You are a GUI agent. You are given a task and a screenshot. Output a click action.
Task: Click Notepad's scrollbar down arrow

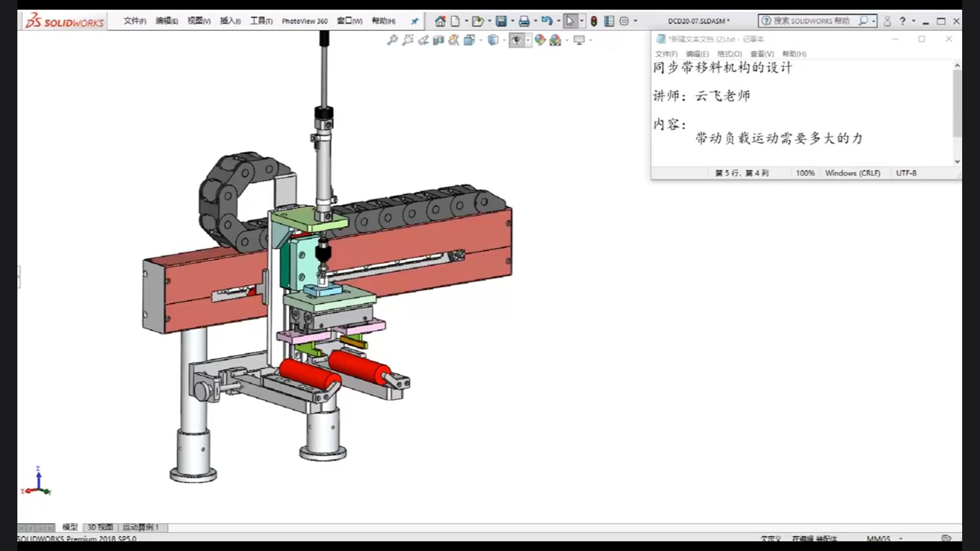click(957, 161)
